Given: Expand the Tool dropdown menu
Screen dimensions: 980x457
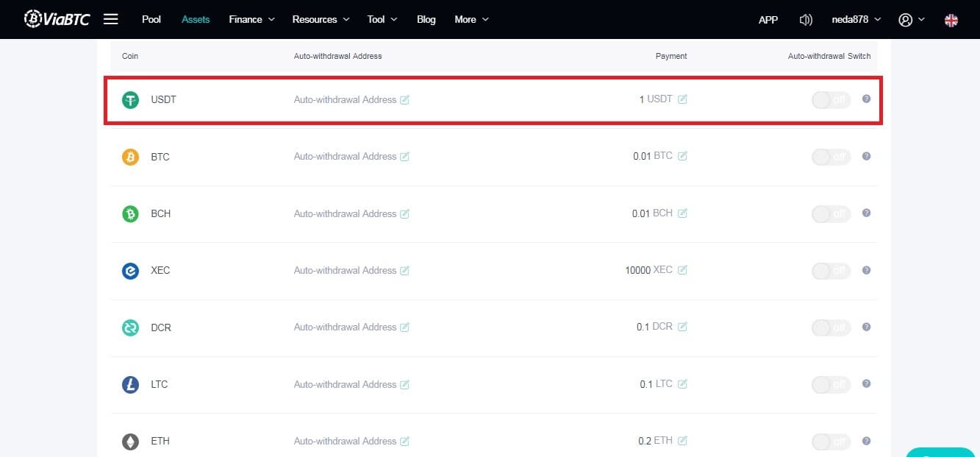Looking at the screenshot, I should (382, 19).
